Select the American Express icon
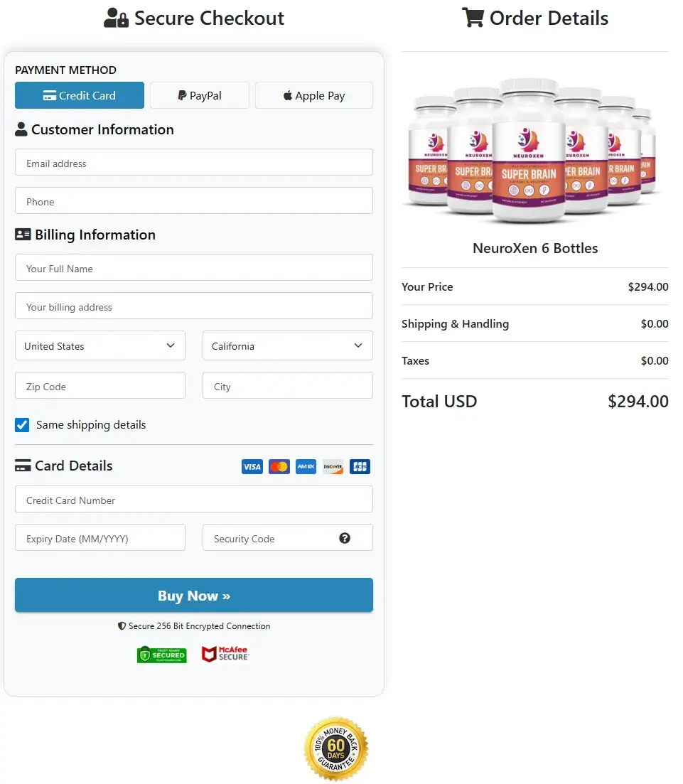The width and height of the screenshot is (683, 784). [x=306, y=466]
